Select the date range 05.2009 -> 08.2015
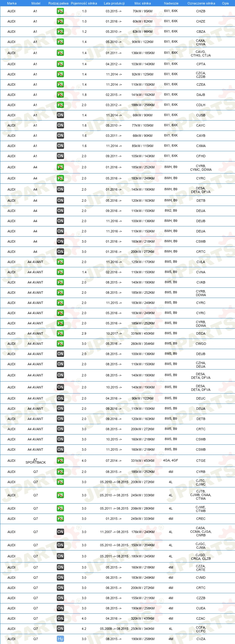235x644 pixels. coord(114,629)
